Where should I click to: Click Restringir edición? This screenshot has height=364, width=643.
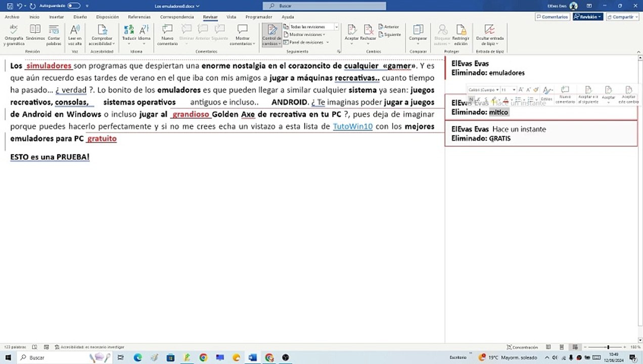(x=461, y=35)
